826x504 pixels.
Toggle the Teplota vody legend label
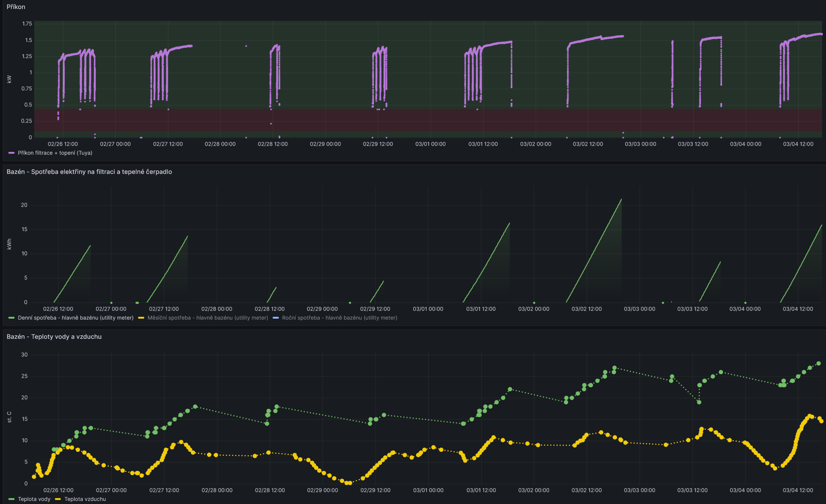[x=34, y=499]
